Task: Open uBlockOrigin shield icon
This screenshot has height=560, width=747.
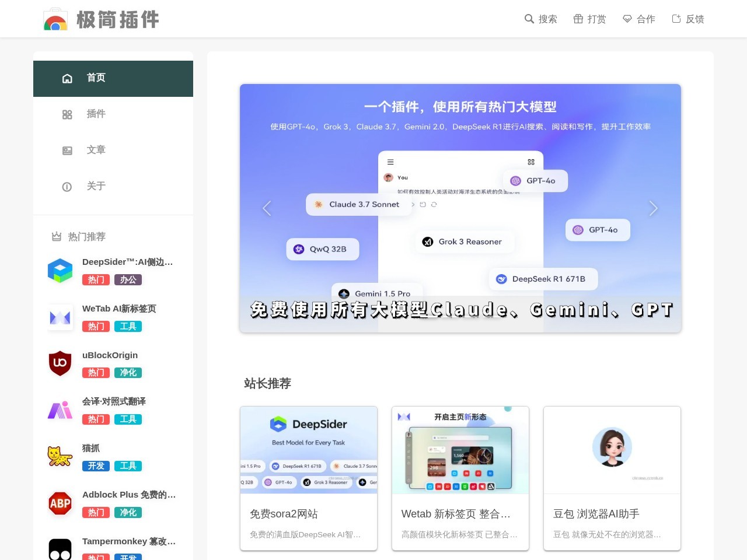Action: pyautogui.click(x=60, y=363)
